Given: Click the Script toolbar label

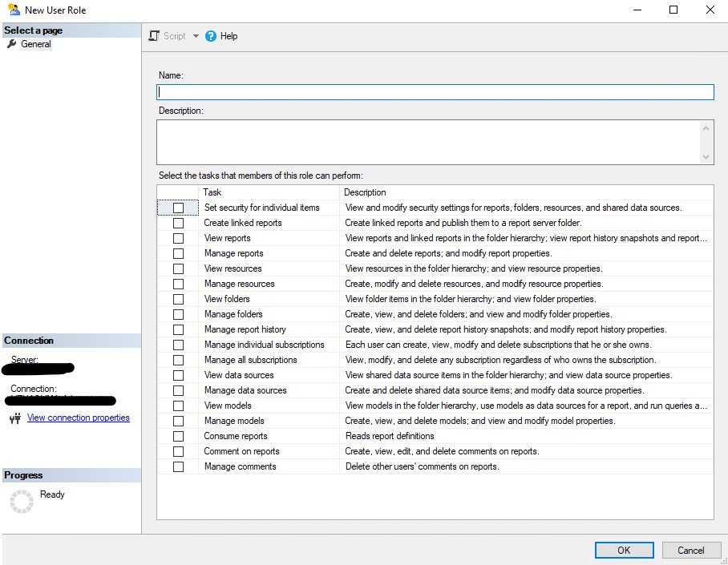Looking at the screenshot, I should click(174, 36).
